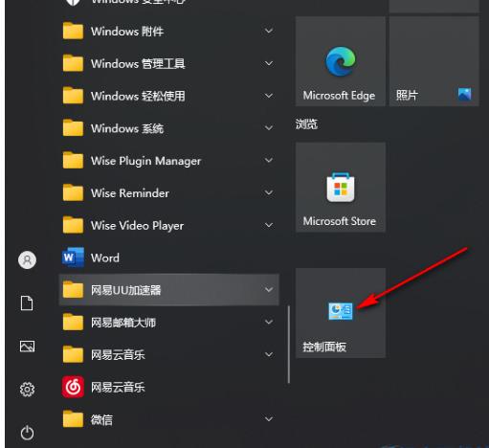
Task: Click the 浏览 group heading
Action: coord(306,124)
